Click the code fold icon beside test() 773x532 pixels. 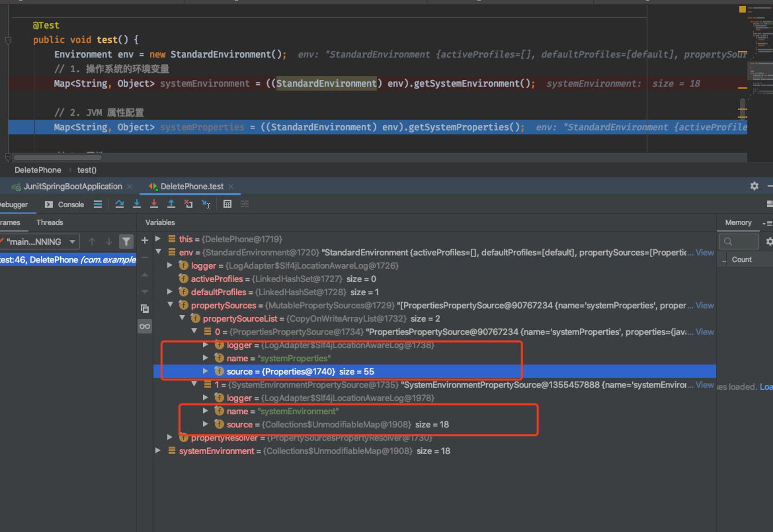[x=8, y=40]
